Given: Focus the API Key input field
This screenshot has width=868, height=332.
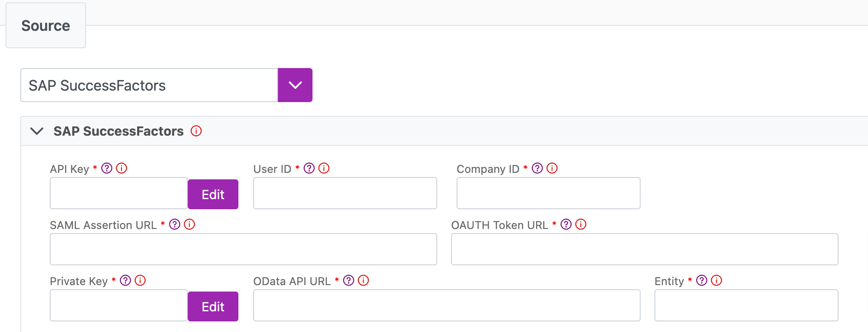Looking at the screenshot, I should point(119,193).
